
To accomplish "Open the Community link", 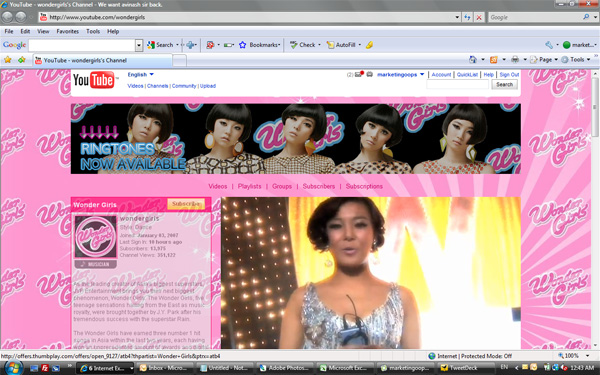I will click(184, 86).
